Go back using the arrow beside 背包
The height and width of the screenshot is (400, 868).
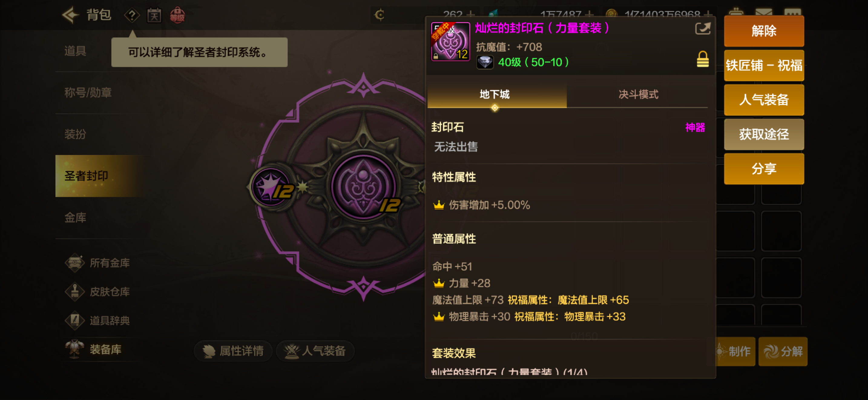pos(71,15)
